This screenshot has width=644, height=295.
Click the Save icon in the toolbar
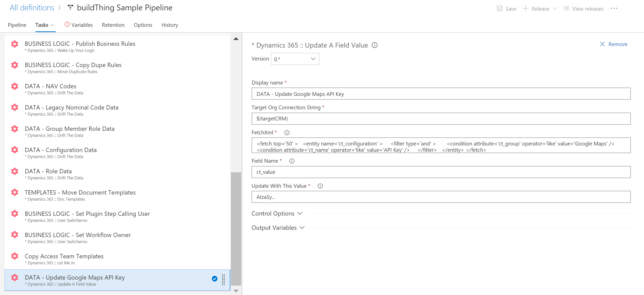499,8
